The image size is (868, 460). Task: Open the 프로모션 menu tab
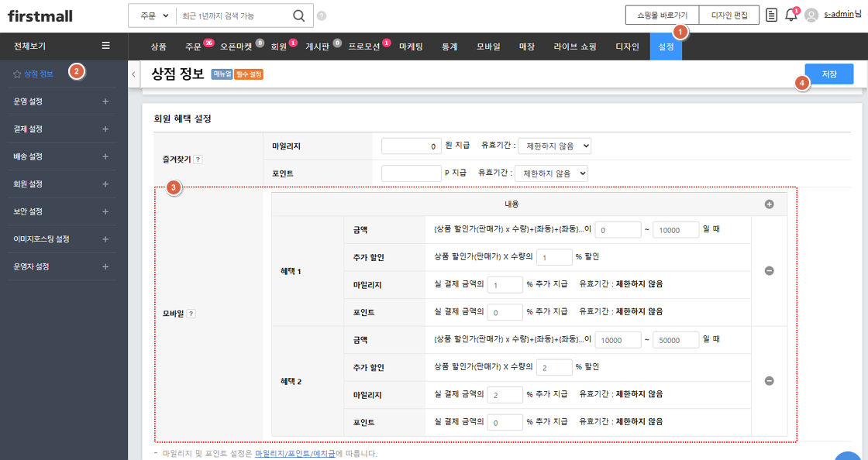pos(363,46)
